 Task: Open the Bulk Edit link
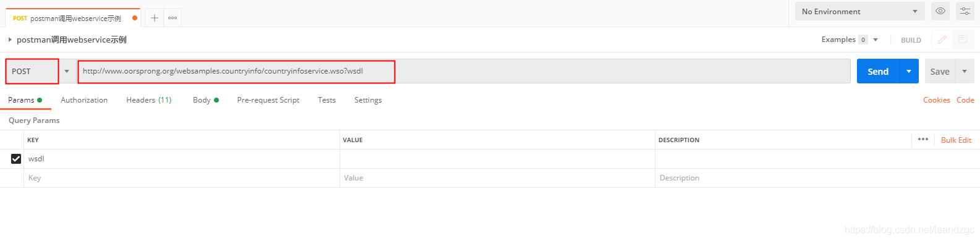(956, 140)
